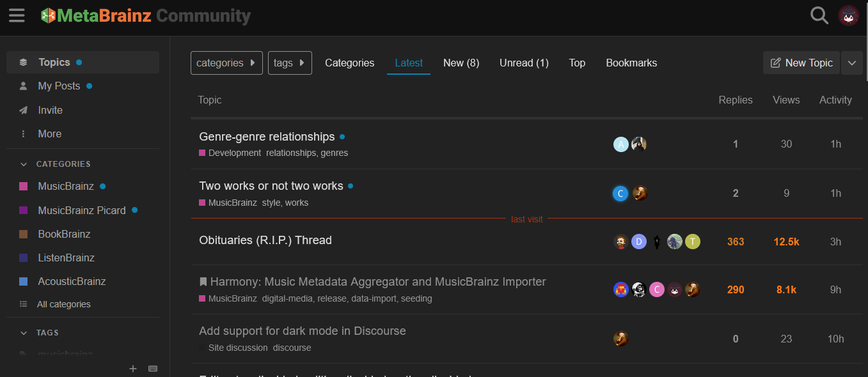Open the Obituaries (R.I.P.) Thread topic
Image resolution: width=868 pixels, height=377 pixels.
point(265,240)
